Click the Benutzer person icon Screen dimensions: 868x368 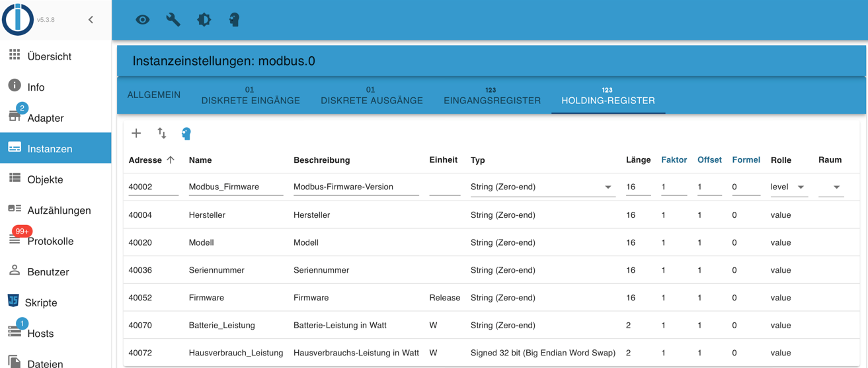(x=15, y=271)
